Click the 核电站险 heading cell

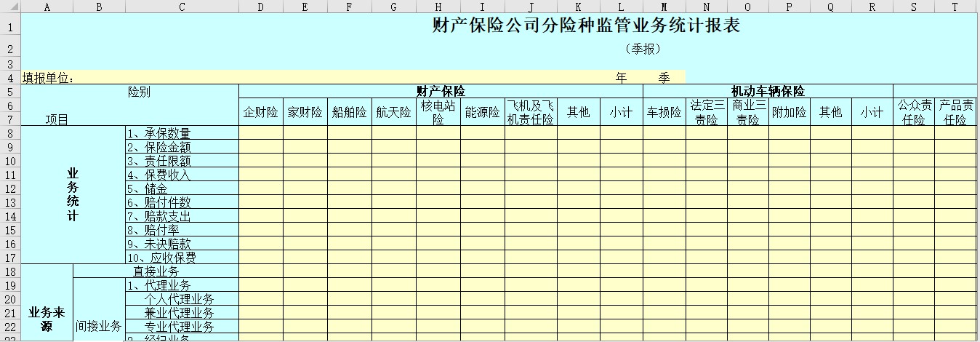pos(438,112)
